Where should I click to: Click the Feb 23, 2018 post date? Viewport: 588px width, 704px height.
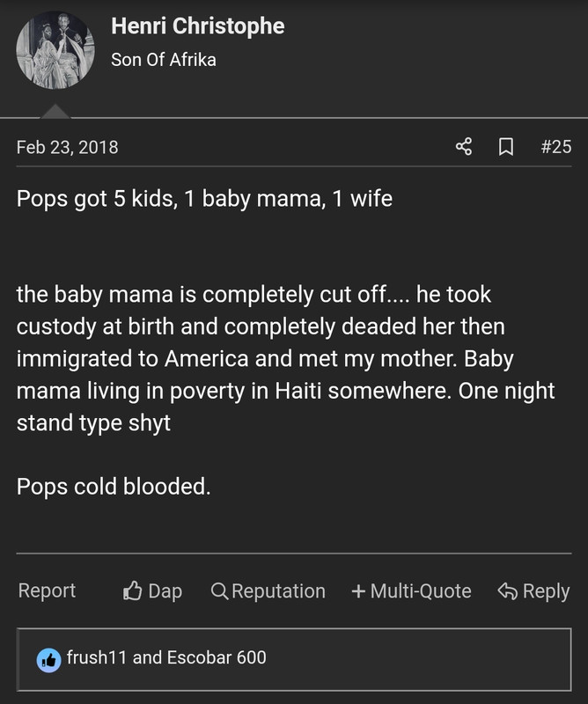pos(67,147)
